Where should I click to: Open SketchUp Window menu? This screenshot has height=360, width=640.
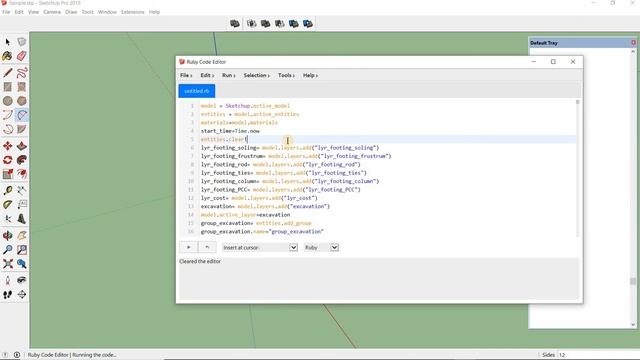107,12
